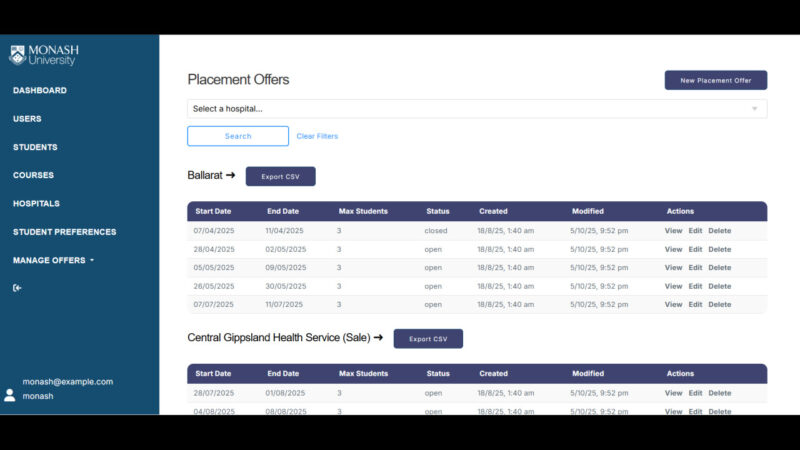Export CSV for Ballarat

pos(280,176)
